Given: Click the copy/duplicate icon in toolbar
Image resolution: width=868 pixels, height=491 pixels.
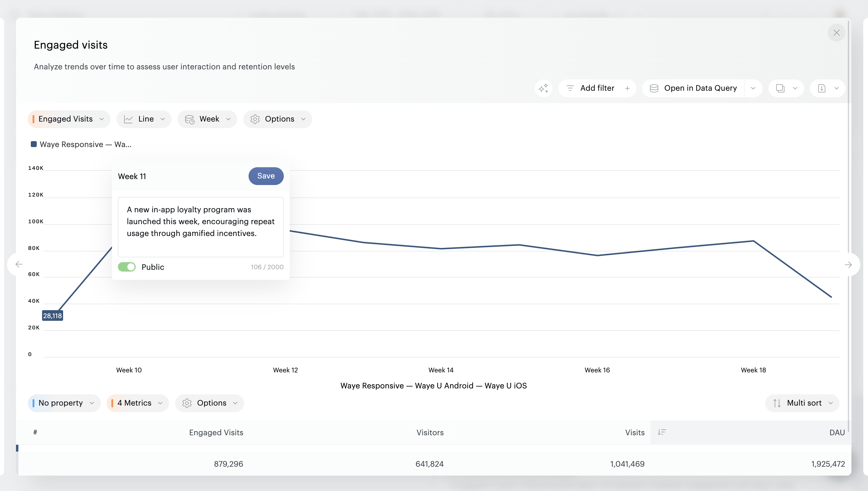Looking at the screenshot, I should (780, 88).
